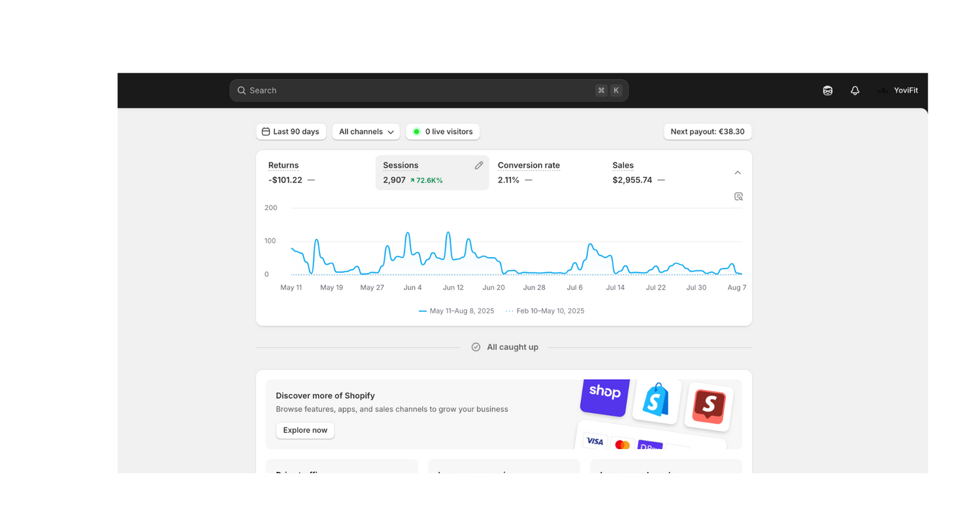Open the Sidekick assistant icon in the top bar
The height and width of the screenshot is (517, 980).
click(827, 91)
